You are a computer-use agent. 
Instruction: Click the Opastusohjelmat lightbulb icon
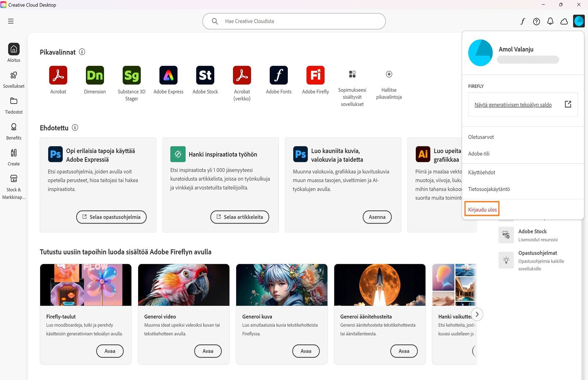pyautogui.click(x=506, y=260)
